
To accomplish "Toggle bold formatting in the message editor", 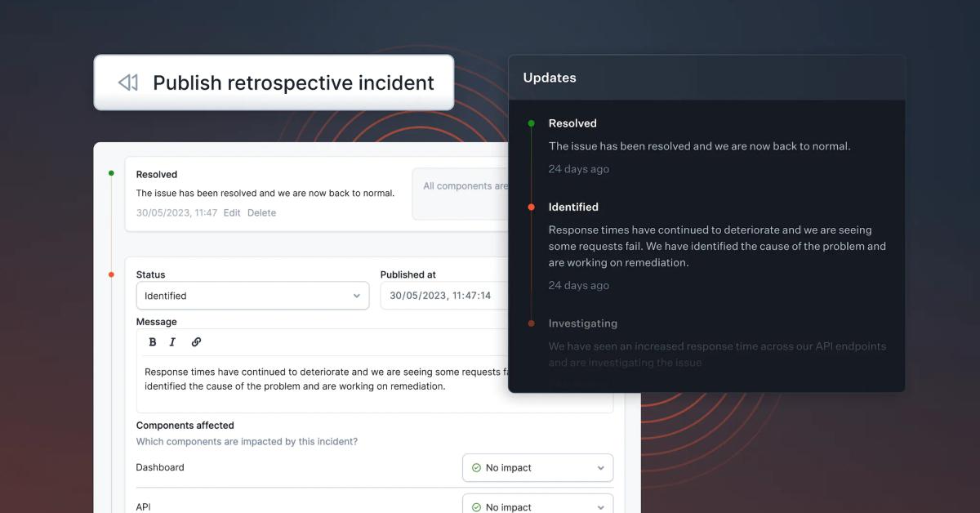I will point(153,341).
